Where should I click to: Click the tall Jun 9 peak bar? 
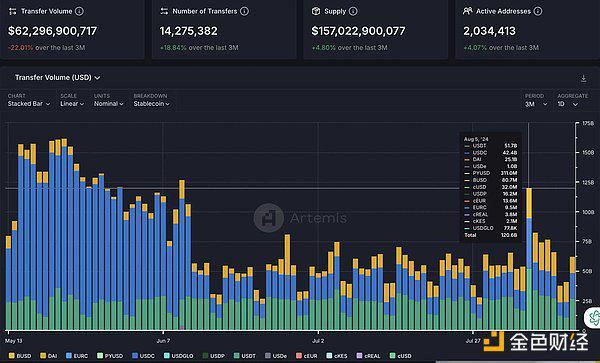[x=182, y=255]
